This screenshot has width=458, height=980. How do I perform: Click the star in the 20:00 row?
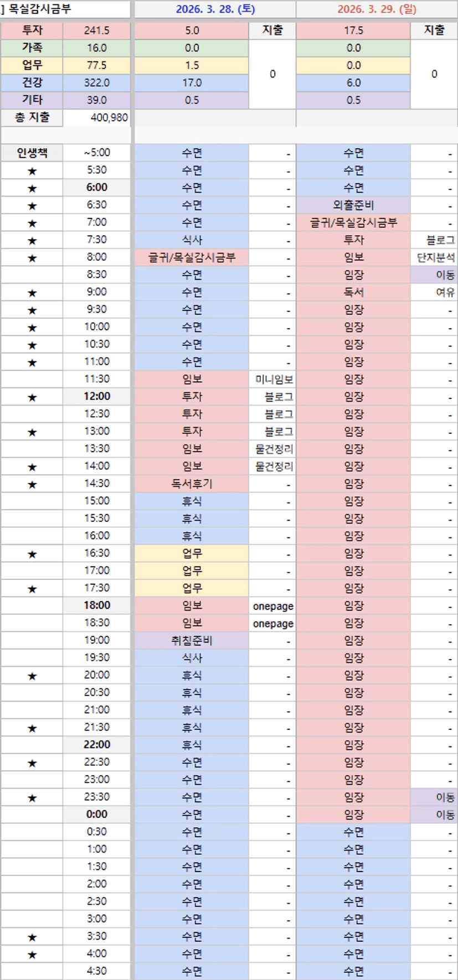[32, 676]
